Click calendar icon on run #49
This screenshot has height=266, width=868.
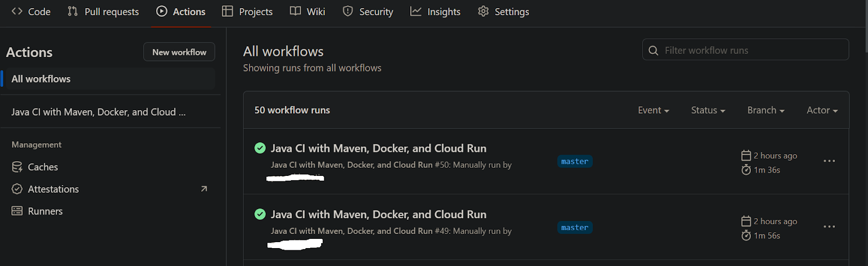click(746, 221)
